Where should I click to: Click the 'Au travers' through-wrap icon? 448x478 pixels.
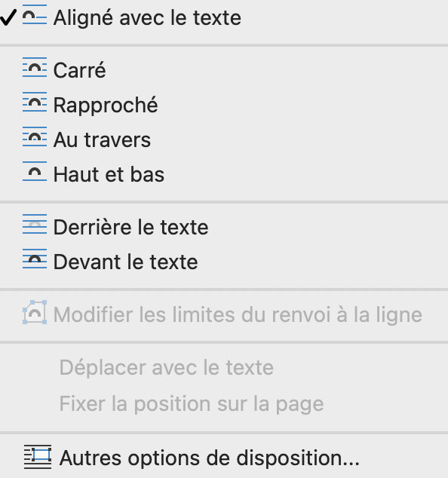(35, 136)
